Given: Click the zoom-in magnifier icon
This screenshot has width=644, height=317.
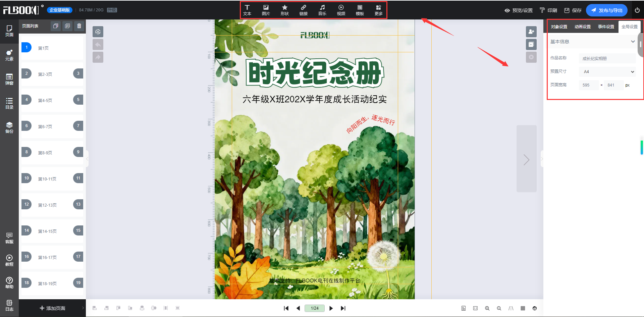Looking at the screenshot, I should click(x=487, y=308).
